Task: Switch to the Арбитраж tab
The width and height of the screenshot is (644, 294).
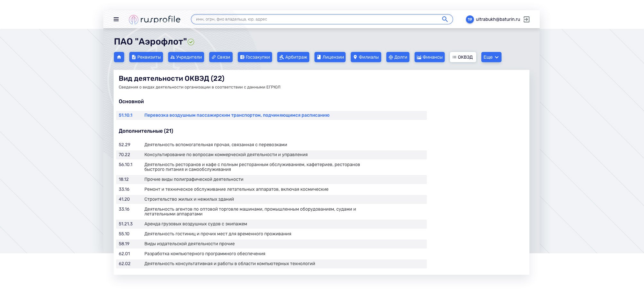Action: [x=293, y=57]
